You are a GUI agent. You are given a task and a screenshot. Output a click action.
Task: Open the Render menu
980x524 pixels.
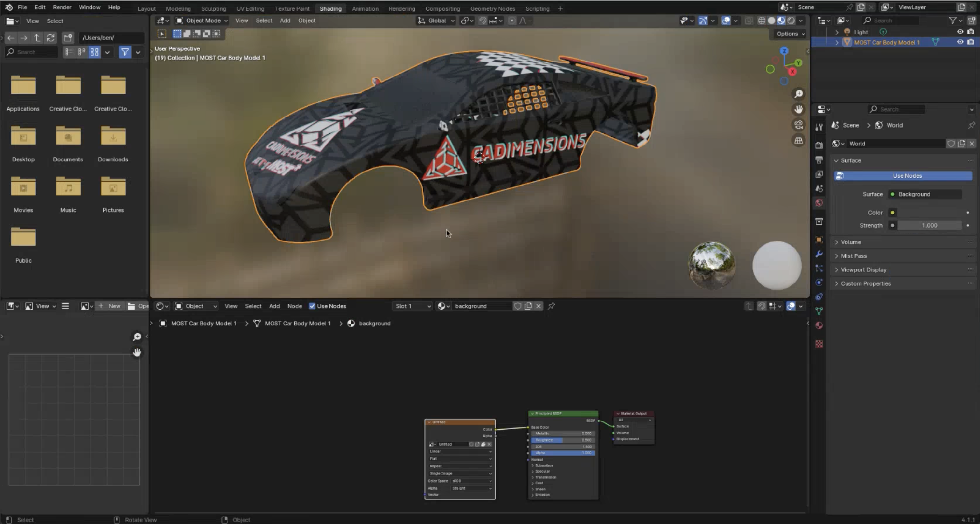[x=62, y=7]
